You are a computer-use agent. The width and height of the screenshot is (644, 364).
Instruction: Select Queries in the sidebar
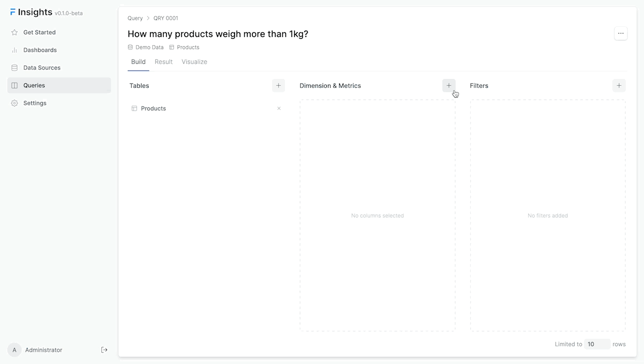point(34,85)
